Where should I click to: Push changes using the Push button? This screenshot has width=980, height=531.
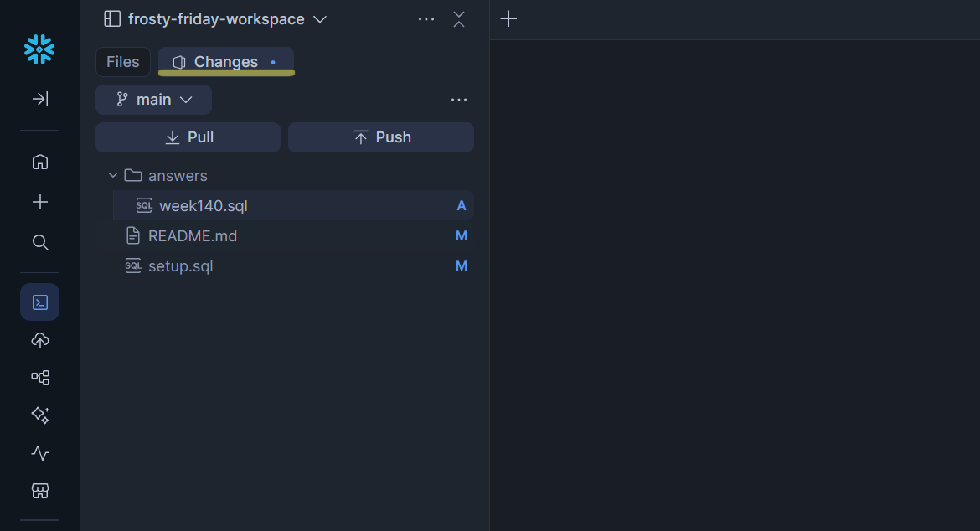pyautogui.click(x=380, y=137)
